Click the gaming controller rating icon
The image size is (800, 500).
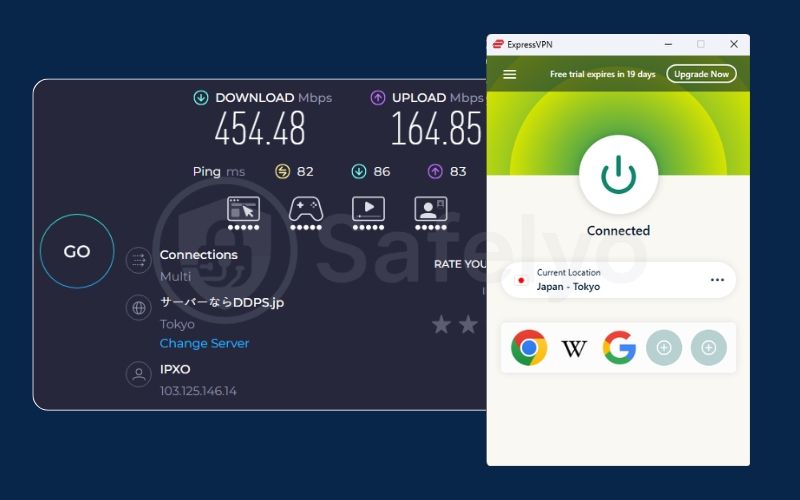tap(306, 213)
